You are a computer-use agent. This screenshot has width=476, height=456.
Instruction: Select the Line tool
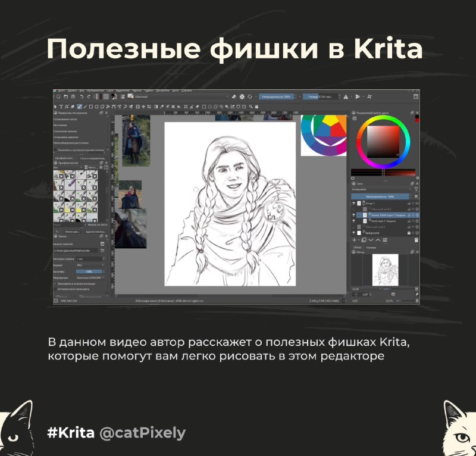(85, 107)
